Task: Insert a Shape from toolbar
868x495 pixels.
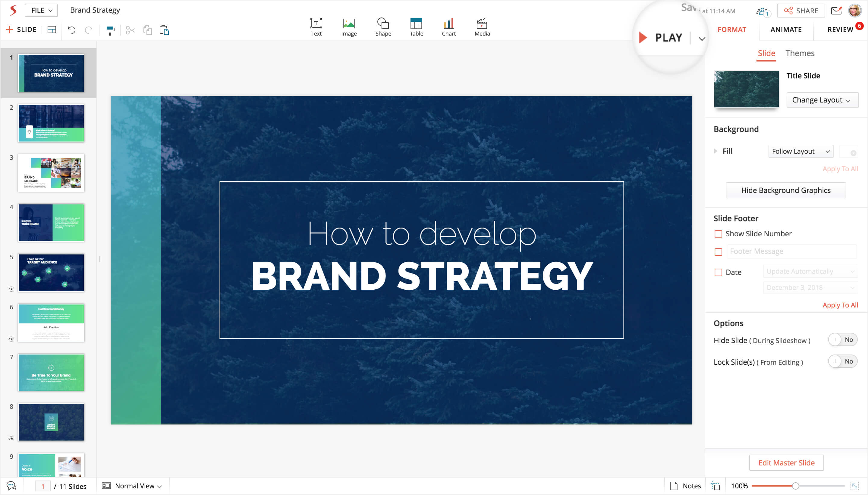Action: tap(383, 27)
